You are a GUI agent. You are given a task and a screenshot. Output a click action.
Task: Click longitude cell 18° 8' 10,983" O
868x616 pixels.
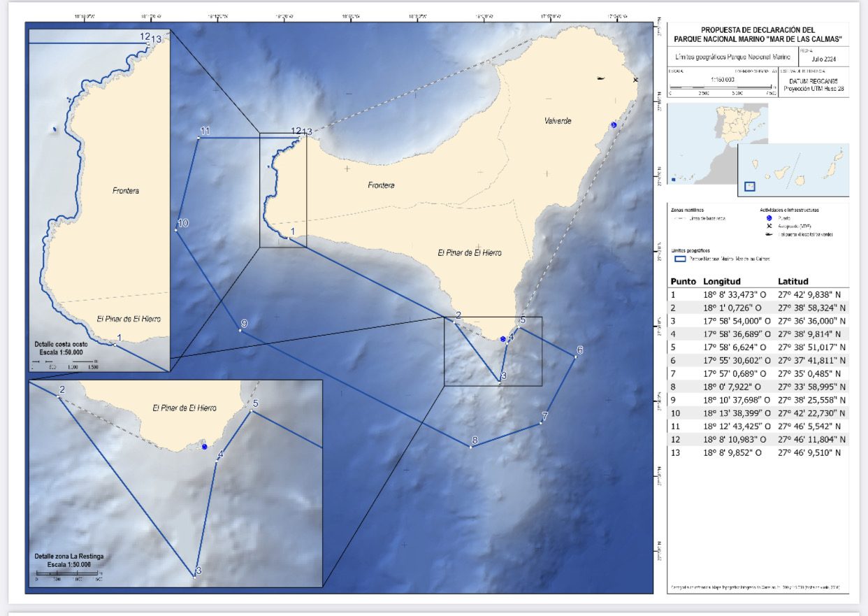[x=736, y=440]
